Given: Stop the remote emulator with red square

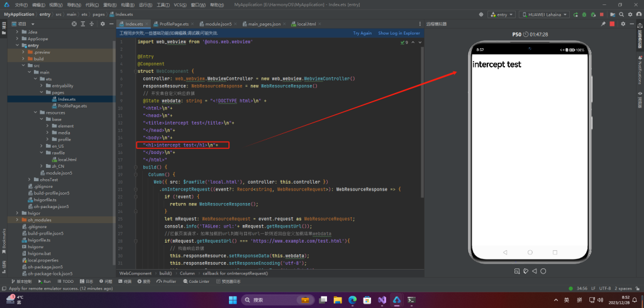Looking at the screenshot, I should point(613,24).
